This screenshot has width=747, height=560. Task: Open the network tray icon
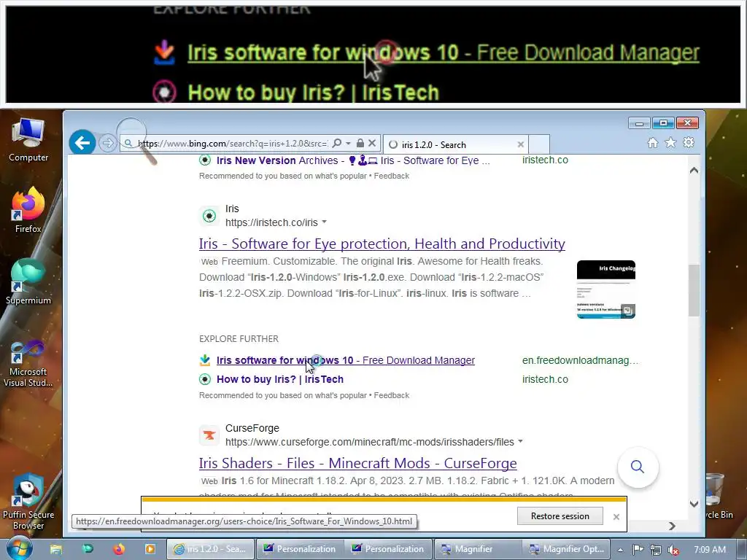click(x=656, y=550)
